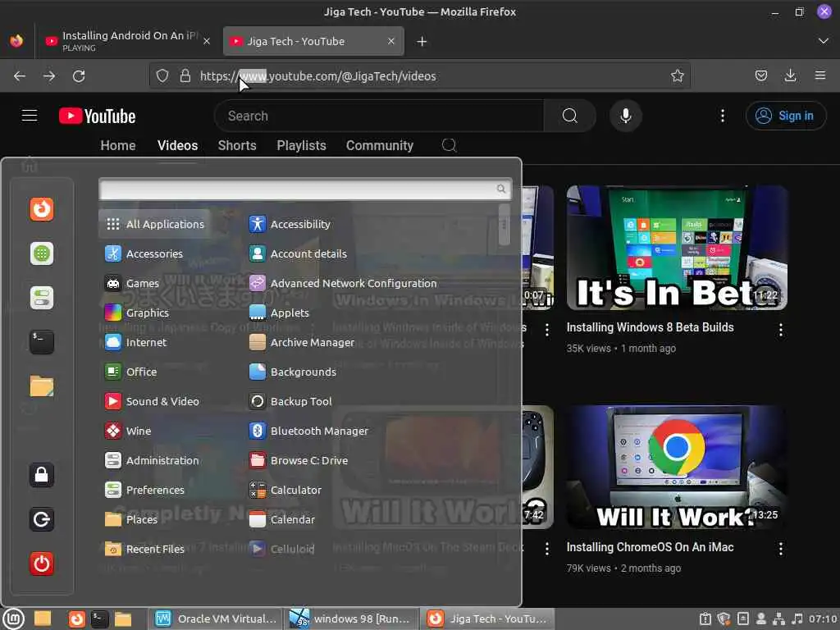Open the Firefox Downloads panel
This screenshot has width=840, height=630.
[790, 76]
